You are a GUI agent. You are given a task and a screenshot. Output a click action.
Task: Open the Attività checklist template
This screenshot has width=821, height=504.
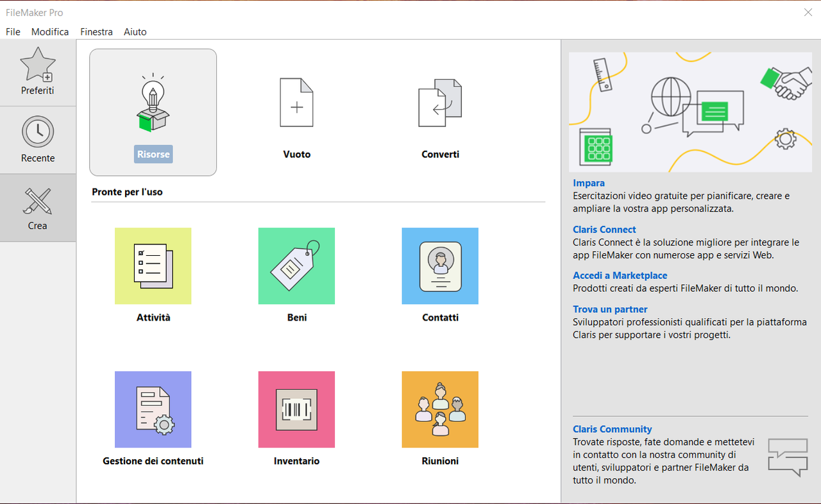[x=153, y=265]
